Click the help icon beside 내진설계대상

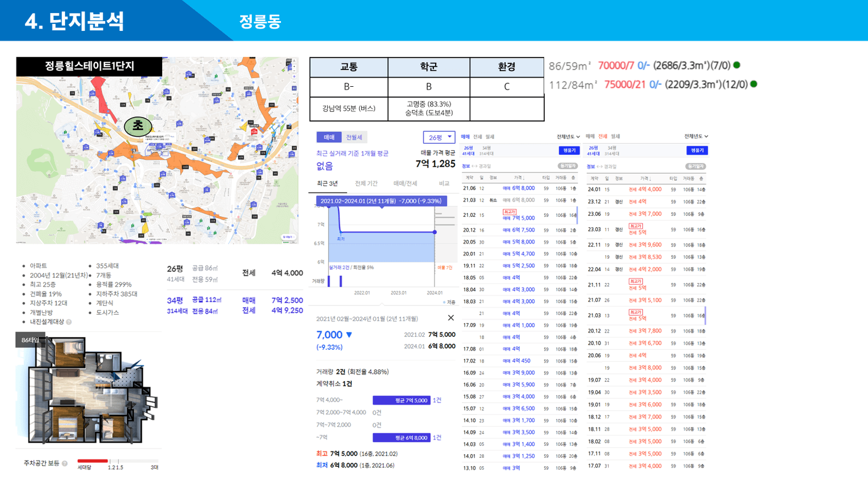click(x=69, y=322)
